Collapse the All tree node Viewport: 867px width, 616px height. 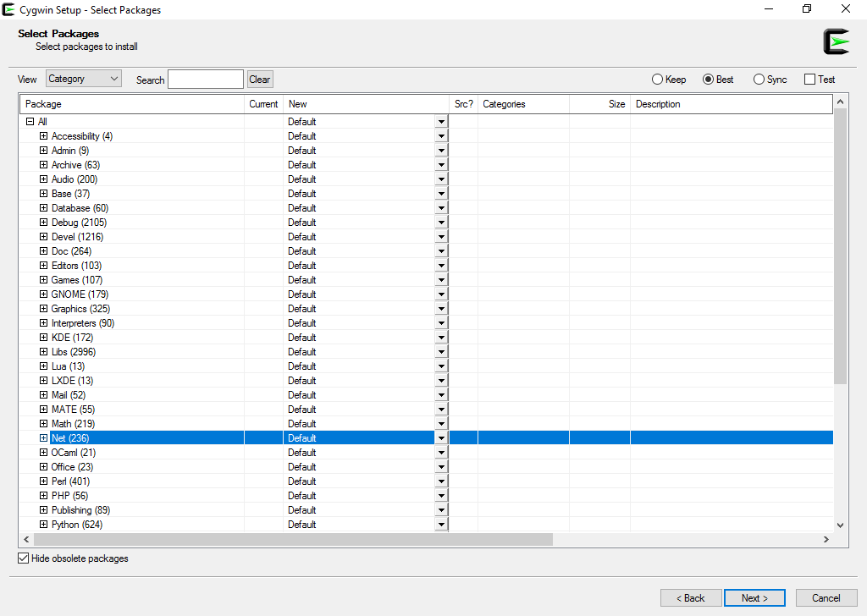click(x=30, y=122)
